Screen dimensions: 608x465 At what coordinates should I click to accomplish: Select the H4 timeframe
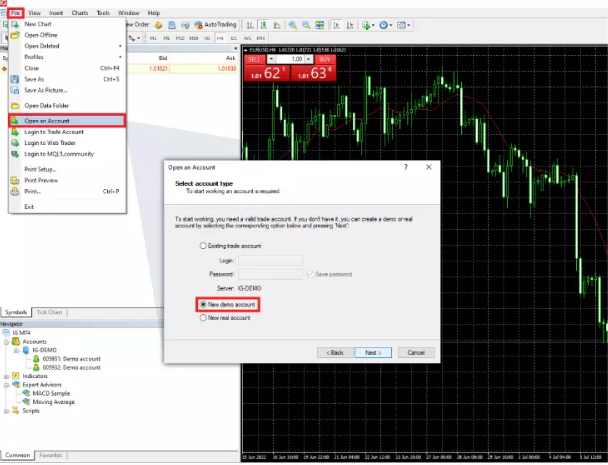220,38
